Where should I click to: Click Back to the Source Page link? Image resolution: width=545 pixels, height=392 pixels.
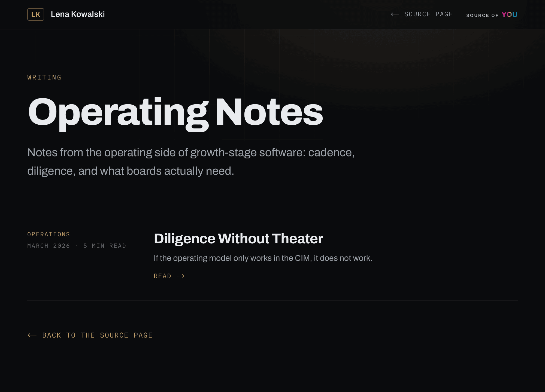click(90, 335)
